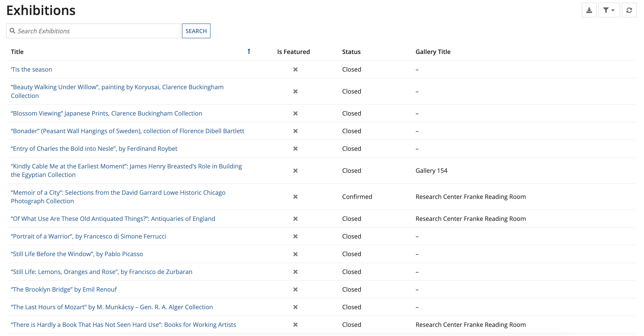Sort table by the Gallery Title header
This screenshot has width=644, height=336.
[433, 52]
